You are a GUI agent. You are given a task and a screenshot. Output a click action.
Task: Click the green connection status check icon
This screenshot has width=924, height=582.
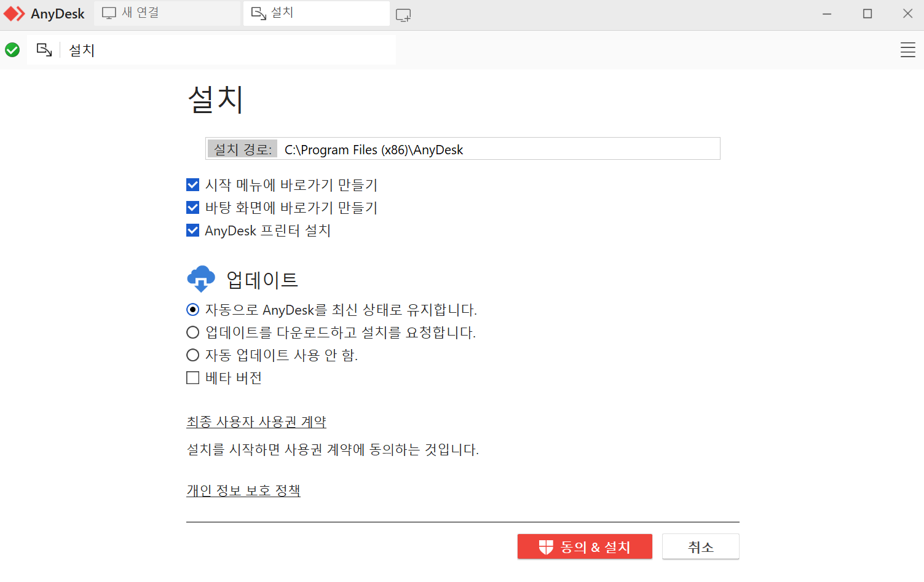(x=12, y=50)
